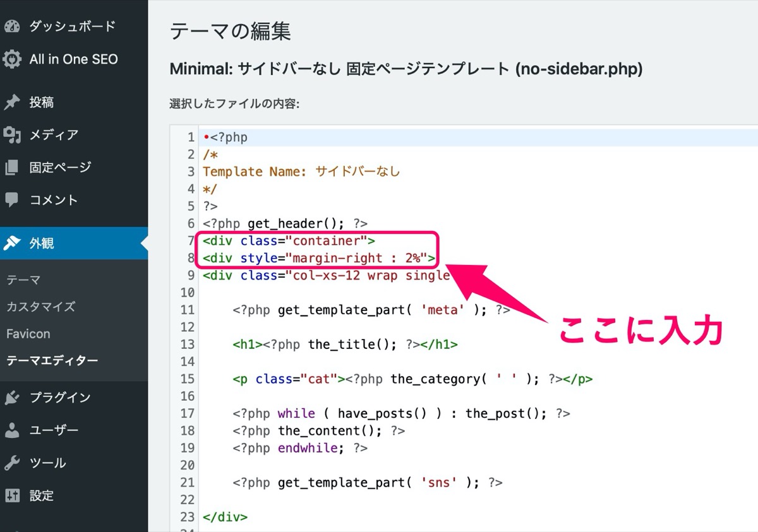Image resolution: width=758 pixels, height=532 pixels.
Task: Click the div class="container" code line
Action: 289,240
